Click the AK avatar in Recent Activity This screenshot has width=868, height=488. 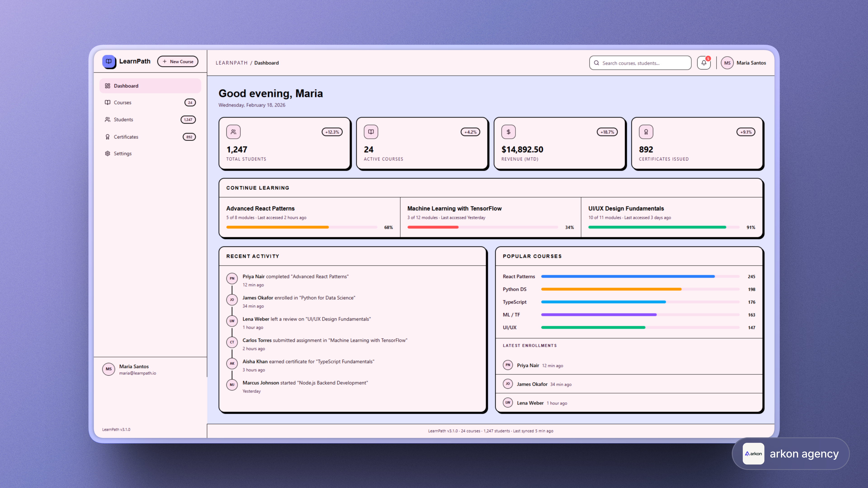coord(232,363)
